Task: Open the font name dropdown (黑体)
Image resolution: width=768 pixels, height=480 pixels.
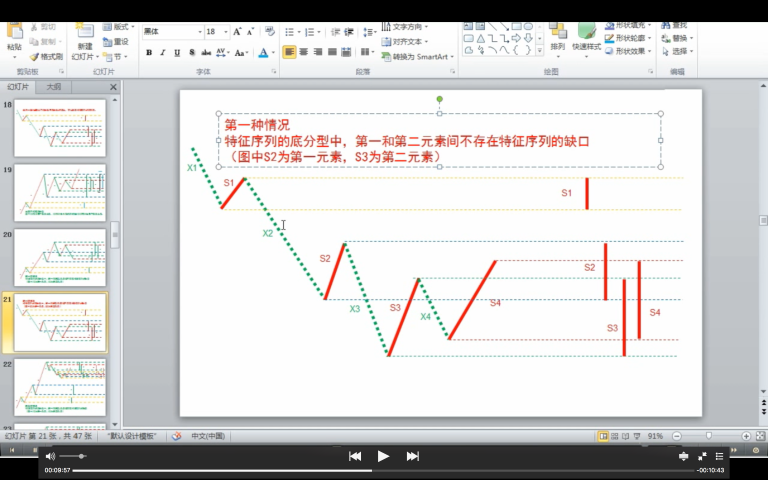Action: (x=171, y=32)
